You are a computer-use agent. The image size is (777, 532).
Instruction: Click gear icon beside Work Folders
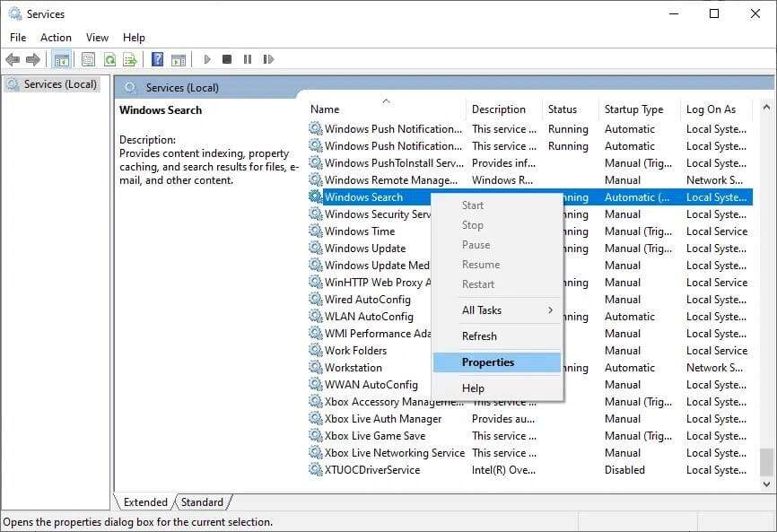pos(316,350)
